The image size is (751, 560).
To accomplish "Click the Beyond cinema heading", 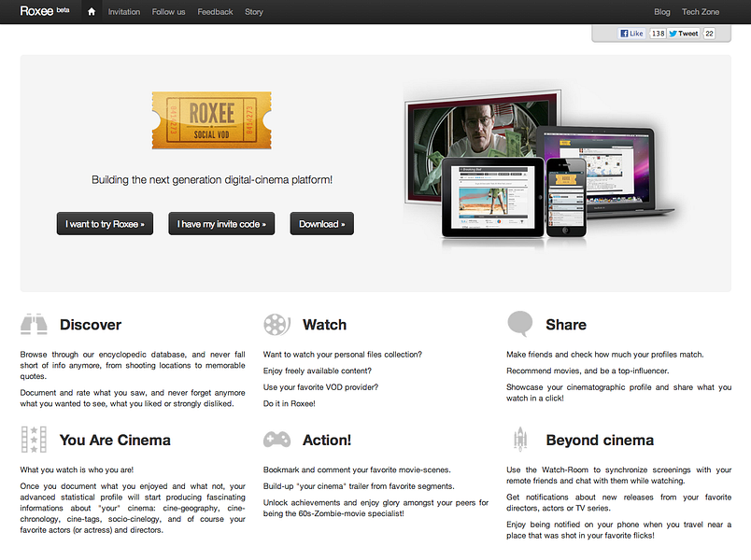I will (x=600, y=440).
